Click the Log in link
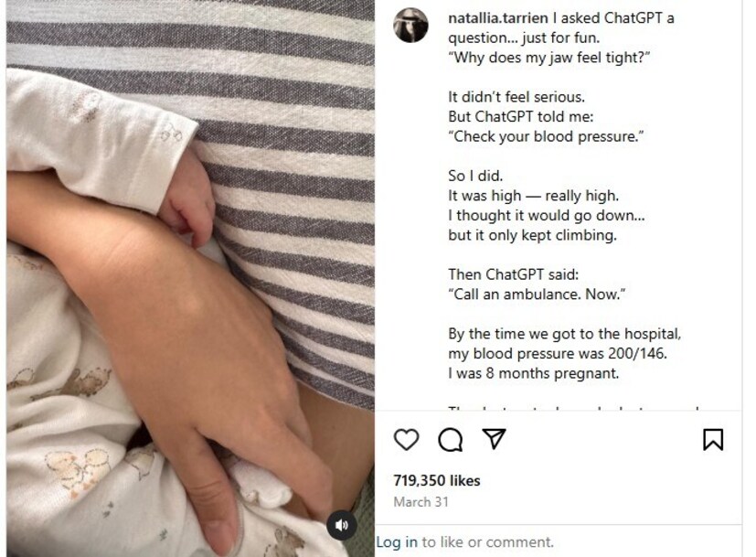 (x=397, y=542)
